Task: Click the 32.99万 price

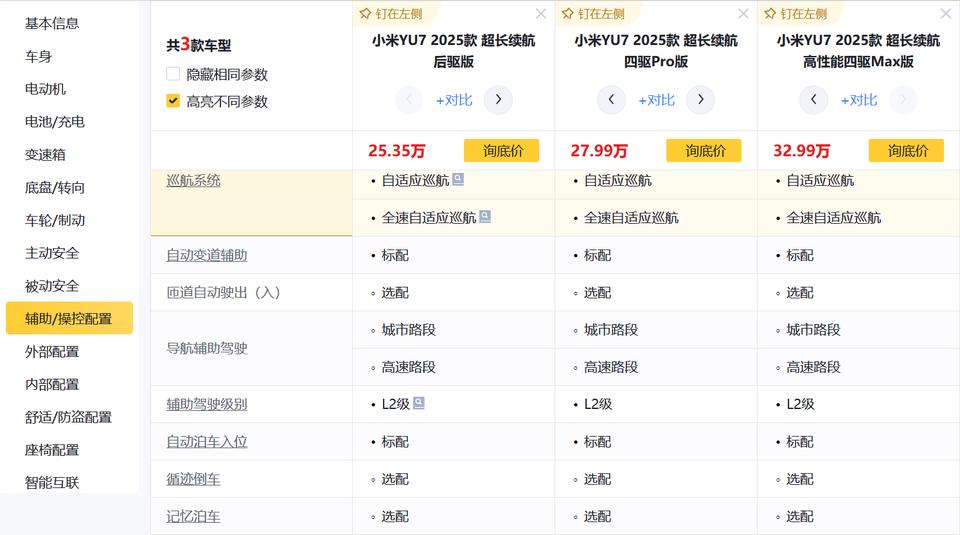Action: pyautogui.click(x=802, y=151)
